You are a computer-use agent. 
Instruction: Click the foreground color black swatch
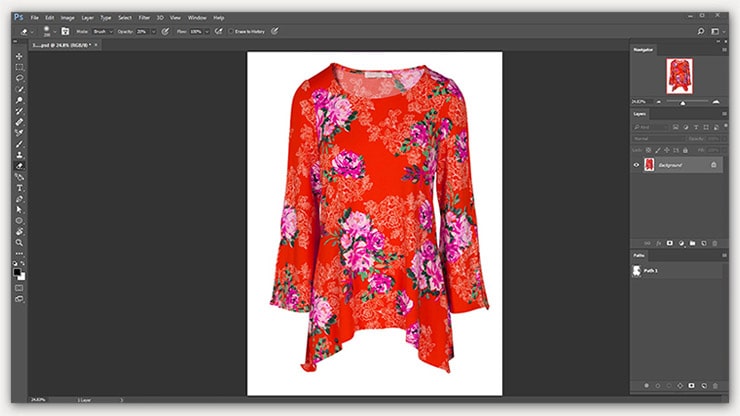(x=17, y=272)
